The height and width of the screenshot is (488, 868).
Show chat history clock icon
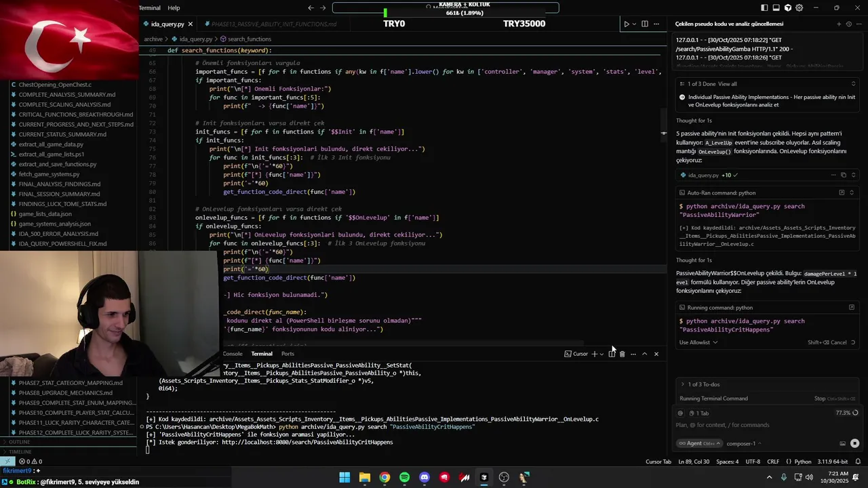848,24
